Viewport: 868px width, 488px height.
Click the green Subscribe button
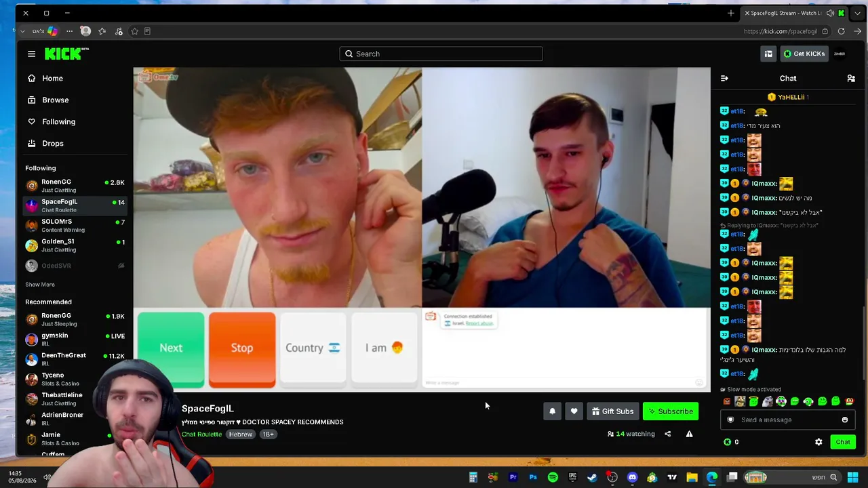pos(671,411)
